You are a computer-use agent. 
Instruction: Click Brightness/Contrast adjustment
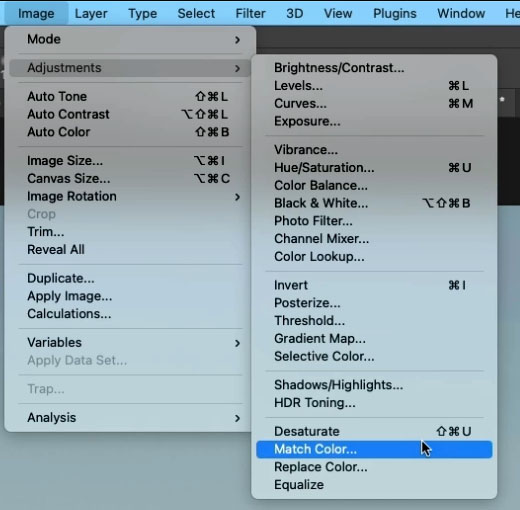(x=374, y=68)
